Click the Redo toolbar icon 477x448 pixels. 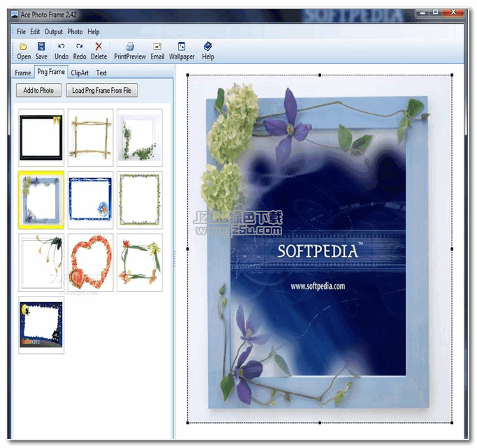pos(80,46)
